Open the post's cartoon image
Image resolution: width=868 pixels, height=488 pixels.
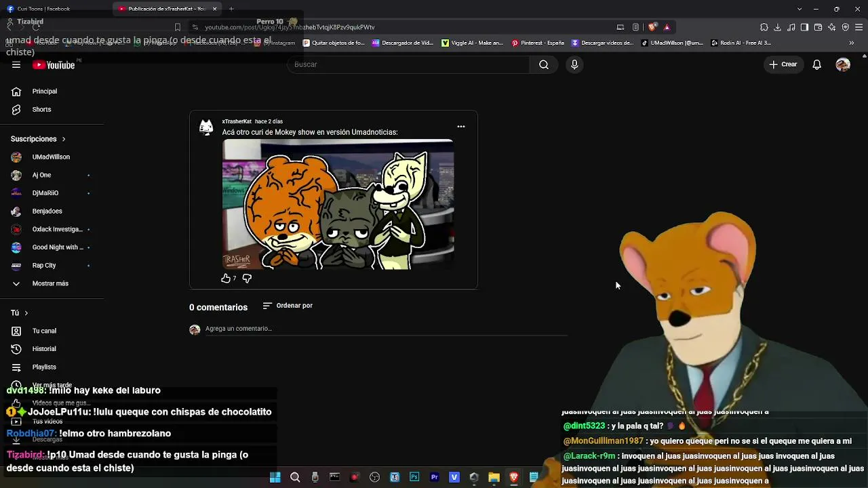pyautogui.click(x=338, y=205)
